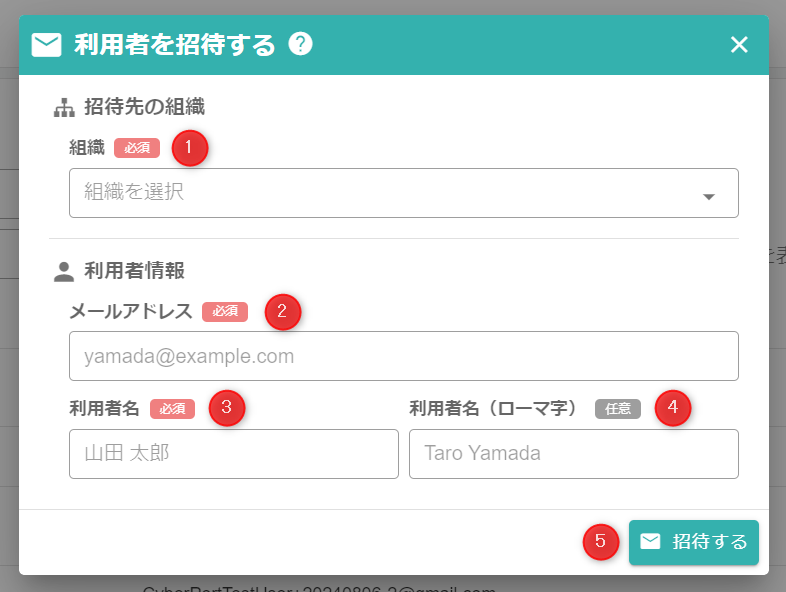Screen dimensions: 786x592
Task: Click the envelope icon in the dialog header
Action: tap(47, 45)
